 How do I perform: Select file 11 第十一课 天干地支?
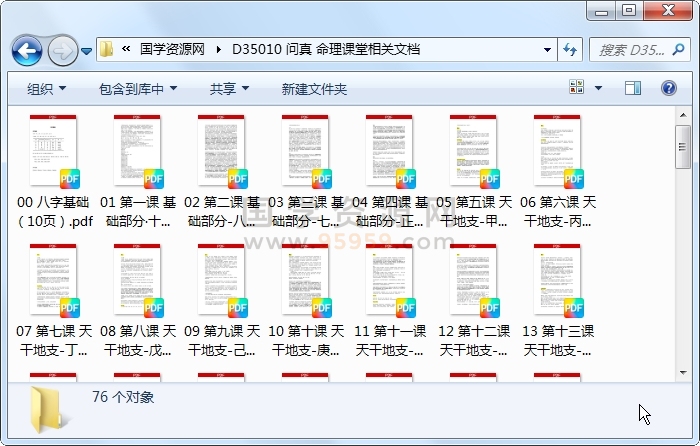click(389, 301)
